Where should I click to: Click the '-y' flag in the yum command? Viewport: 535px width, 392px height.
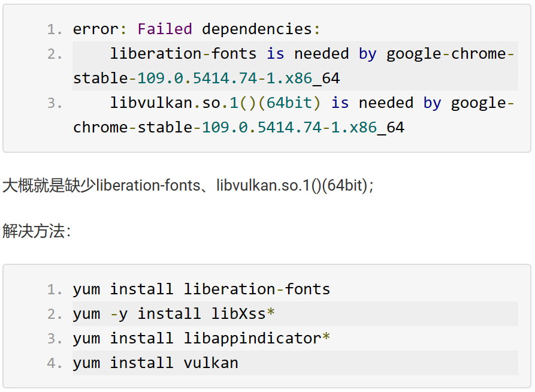[119, 314]
